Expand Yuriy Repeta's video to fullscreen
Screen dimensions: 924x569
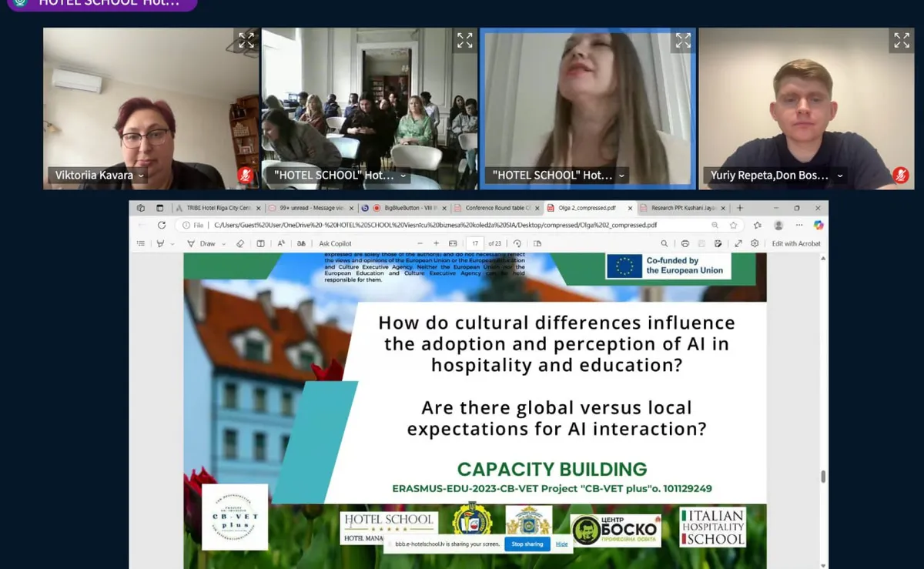coord(902,41)
